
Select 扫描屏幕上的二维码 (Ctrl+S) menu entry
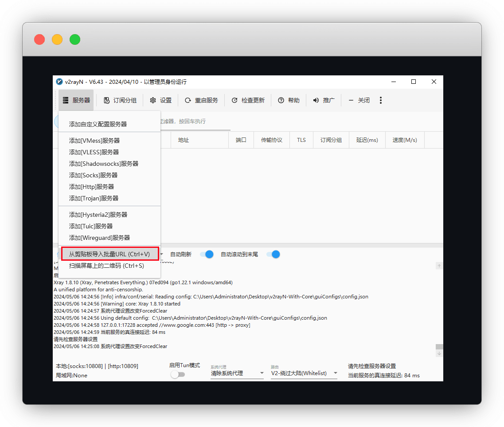[106, 266]
